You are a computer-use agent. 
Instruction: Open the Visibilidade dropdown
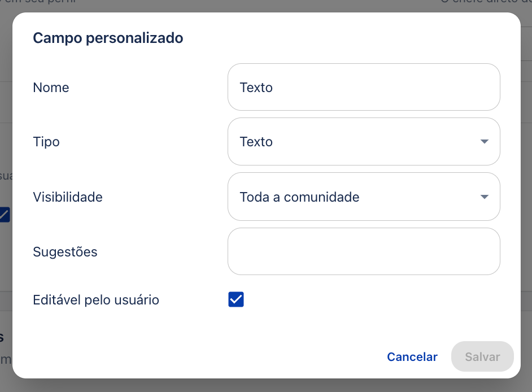tap(364, 197)
